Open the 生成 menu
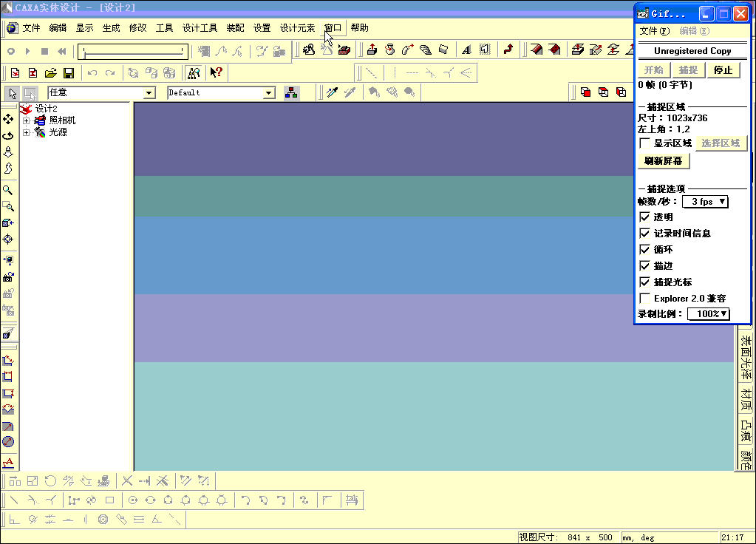Screen dimensions: 756x544 (111, 28)
